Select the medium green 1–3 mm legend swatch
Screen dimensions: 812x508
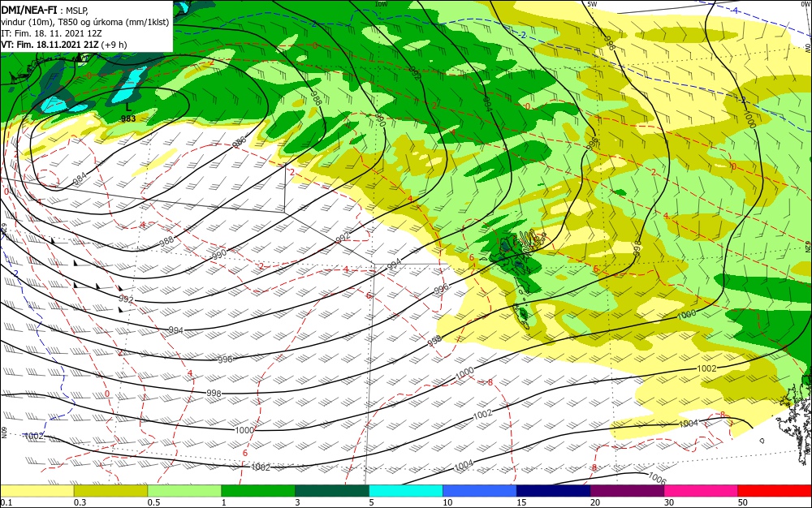click(258, 491)
